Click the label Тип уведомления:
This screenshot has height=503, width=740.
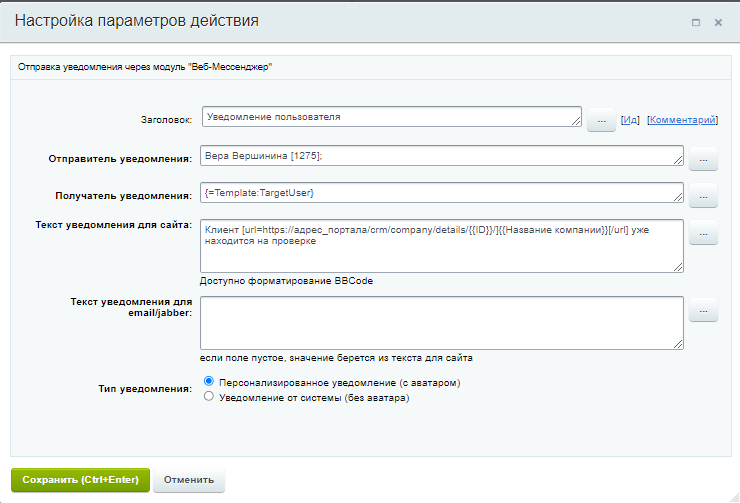145,389
